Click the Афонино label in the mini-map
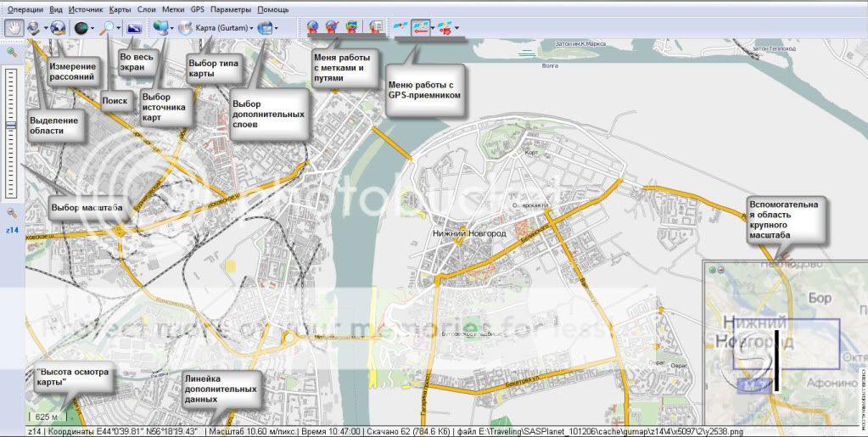Screen dimensions: 868x437 click(x=832, y=383)
